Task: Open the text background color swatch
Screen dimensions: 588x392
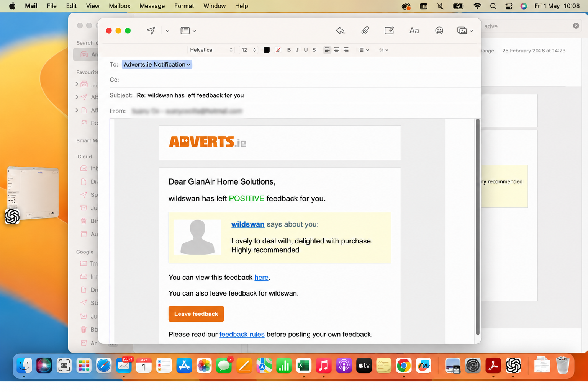Action: [278, 50]
